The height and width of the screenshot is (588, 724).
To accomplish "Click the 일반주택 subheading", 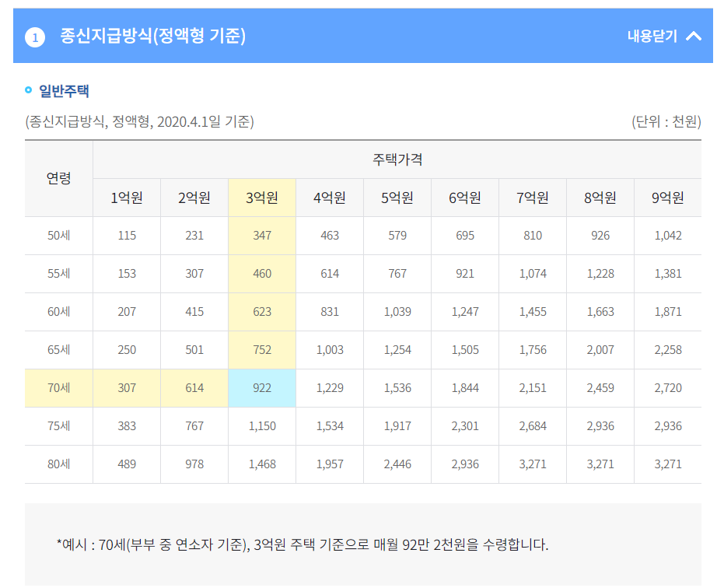I will click(x=64, y=90).
